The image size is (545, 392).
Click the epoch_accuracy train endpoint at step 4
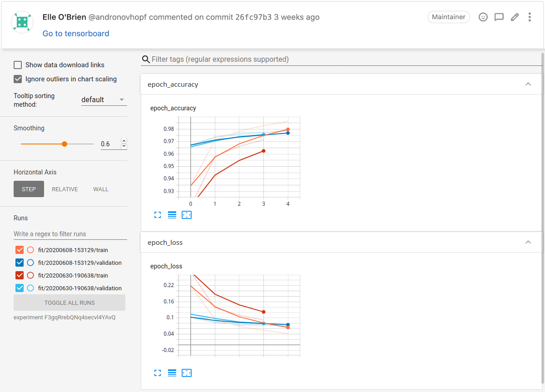coord(288,129)
